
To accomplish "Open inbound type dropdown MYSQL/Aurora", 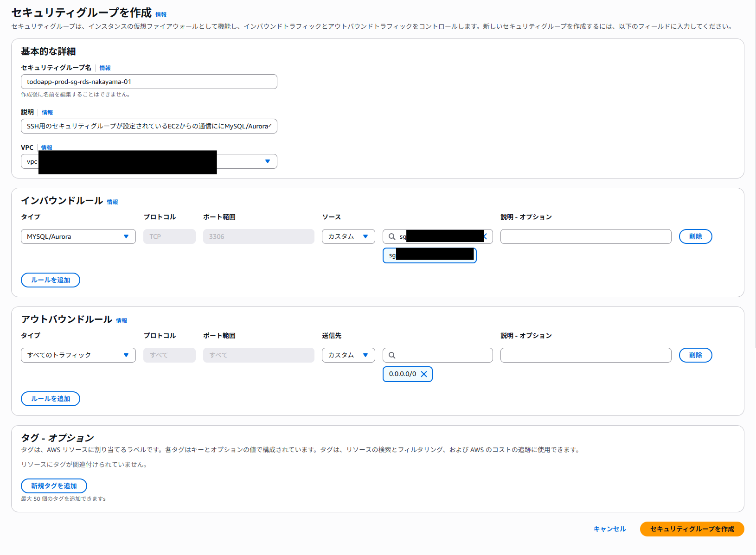I will click(x=78, y=236).
